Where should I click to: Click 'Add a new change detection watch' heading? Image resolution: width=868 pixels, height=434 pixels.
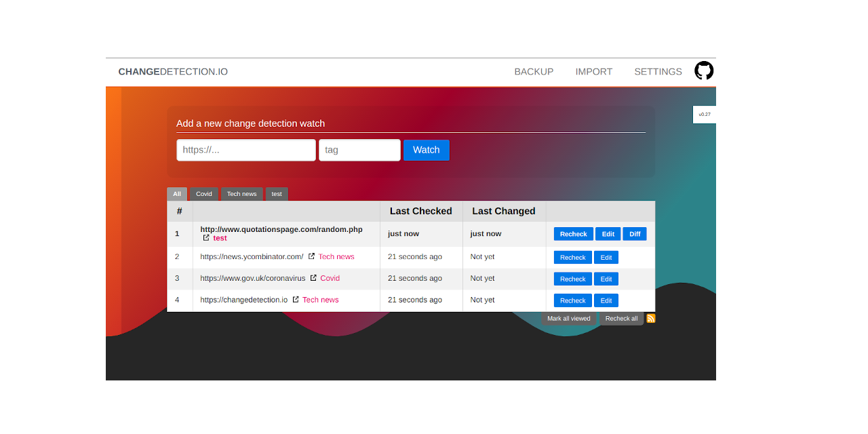coord(250,123)
